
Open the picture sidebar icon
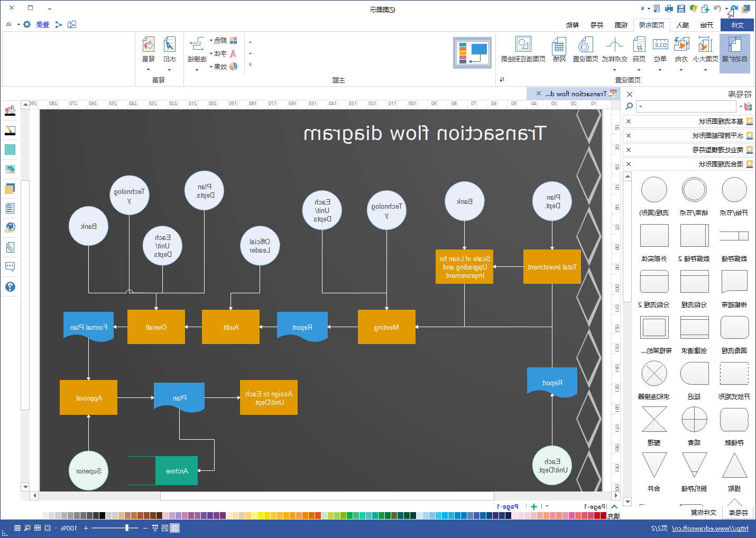[10, 169]
